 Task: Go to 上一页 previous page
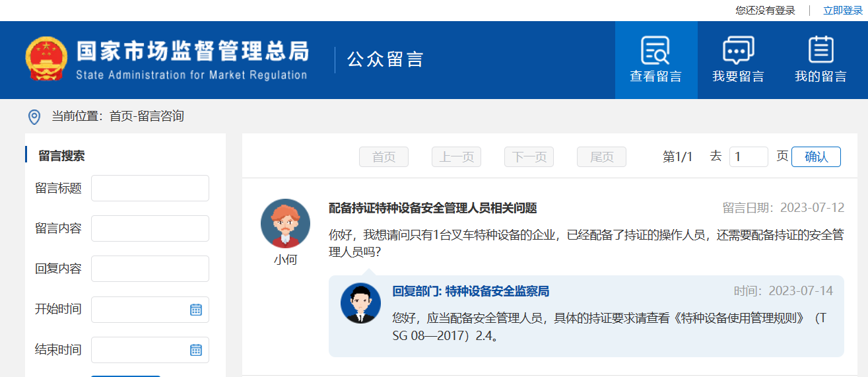[x=456, y=157]
